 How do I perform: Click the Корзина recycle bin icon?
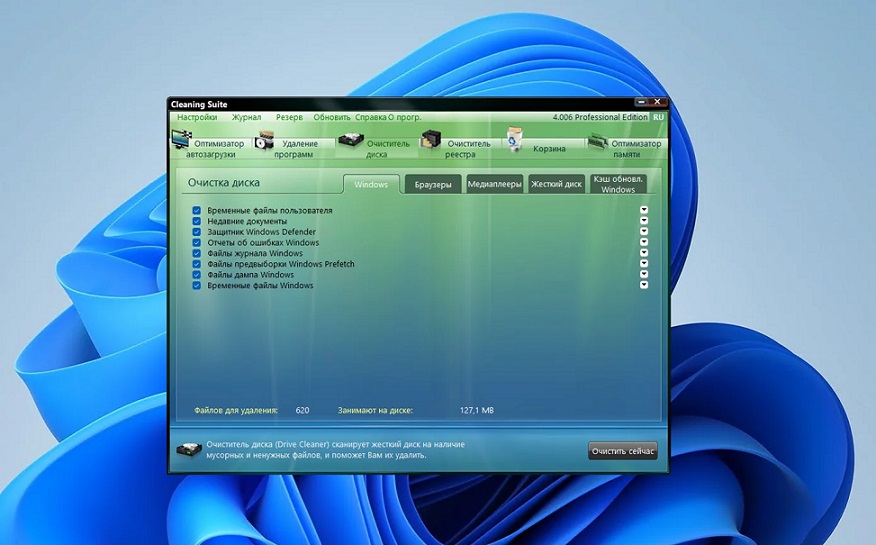point(514,140)
